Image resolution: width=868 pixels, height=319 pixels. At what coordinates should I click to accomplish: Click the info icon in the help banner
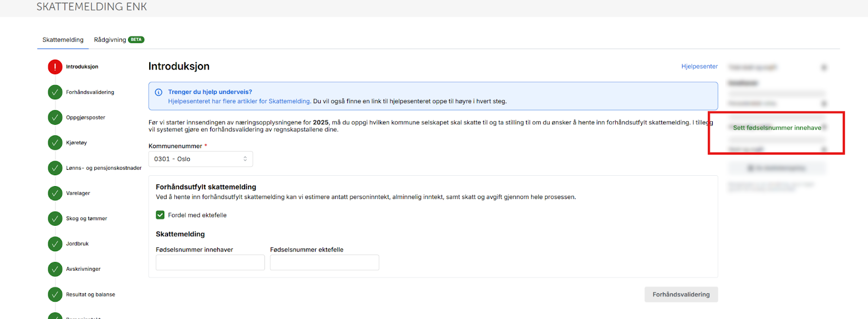[158, 92]
